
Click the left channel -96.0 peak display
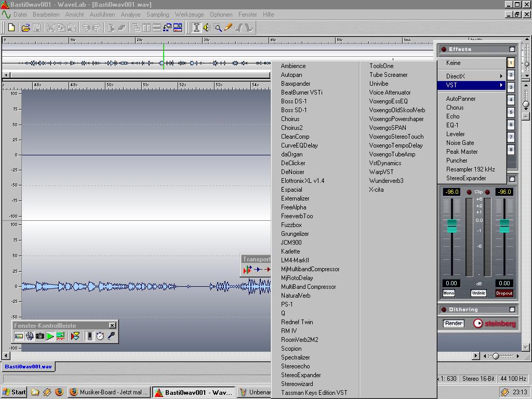coord(451,192)
